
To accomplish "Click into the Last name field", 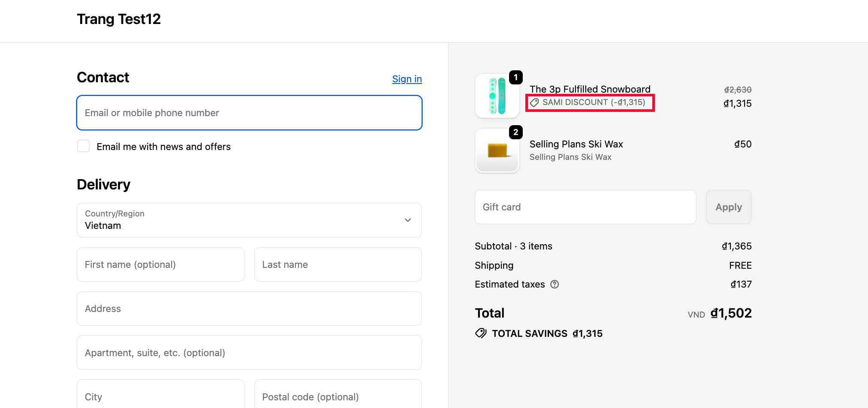I will point(338,264).
